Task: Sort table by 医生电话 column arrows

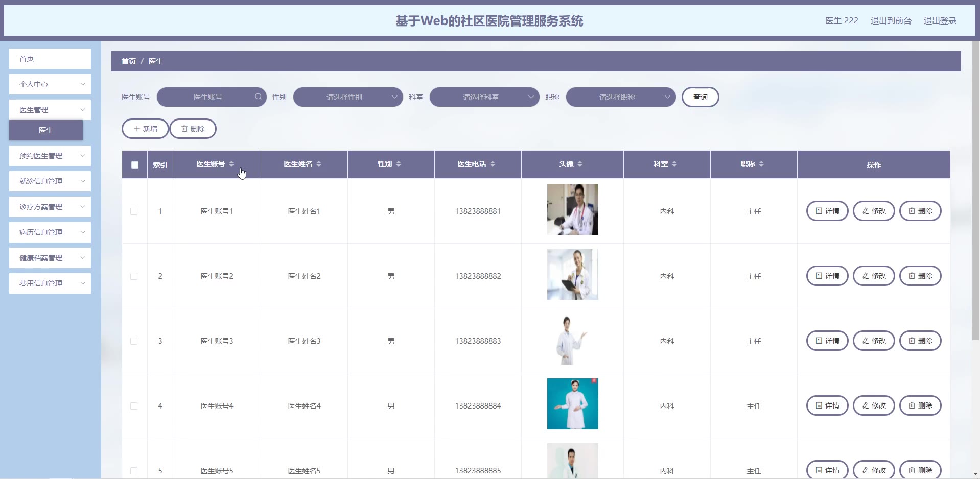Action: pyautogui.click(x=493, y=164)
